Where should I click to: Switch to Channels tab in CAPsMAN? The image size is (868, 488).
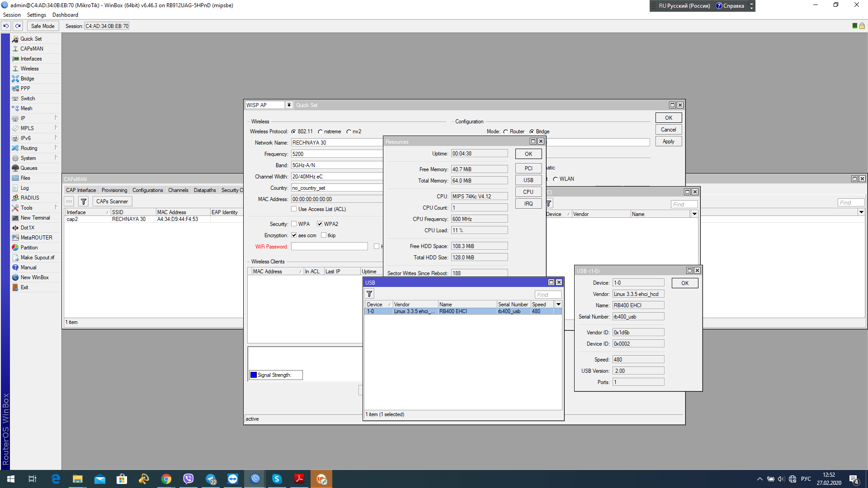tap(178, 190)
